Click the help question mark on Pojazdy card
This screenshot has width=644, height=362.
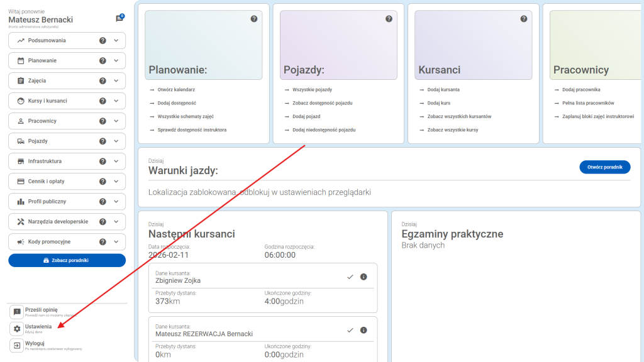tap(388, 19)
